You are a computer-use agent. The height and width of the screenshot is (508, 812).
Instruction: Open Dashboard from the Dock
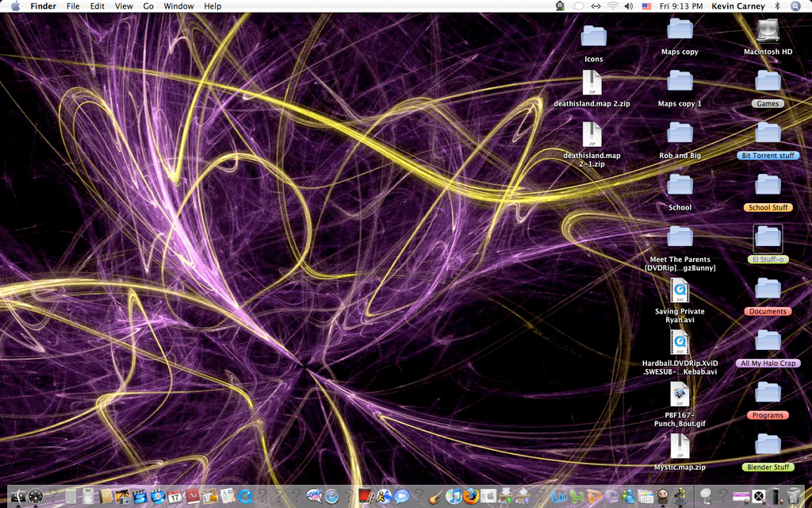click(x=36, y=496)
